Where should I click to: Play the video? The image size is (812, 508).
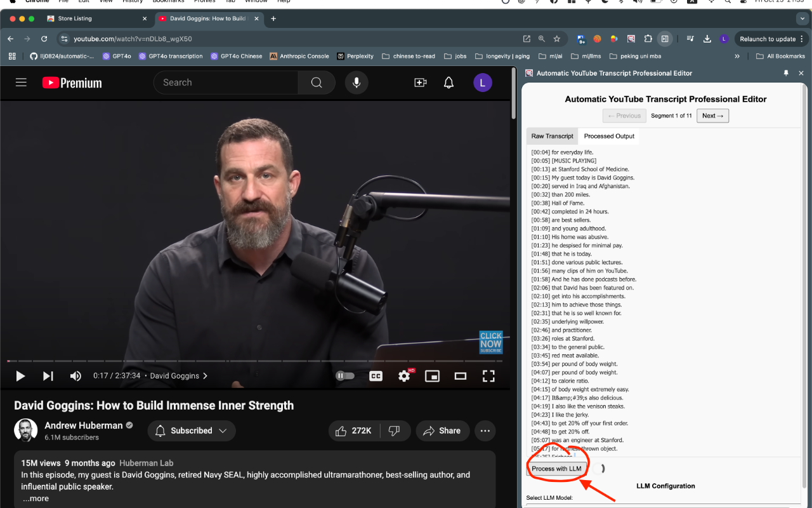click(x=20, y=376)
